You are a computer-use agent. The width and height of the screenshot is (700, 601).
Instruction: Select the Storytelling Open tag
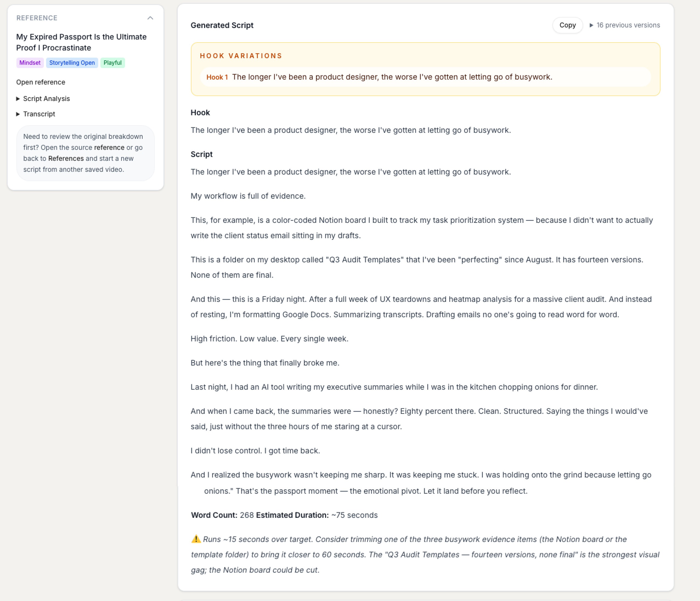click(72, 63)
